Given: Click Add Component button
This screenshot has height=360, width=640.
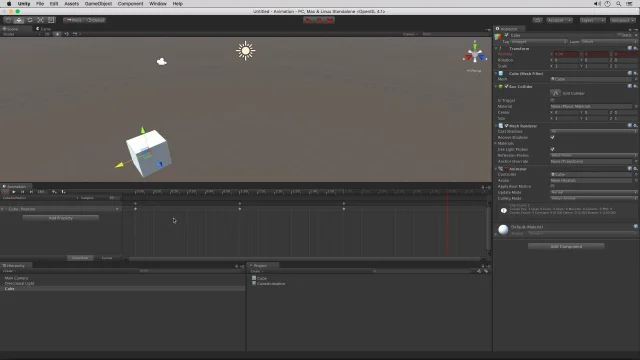Looking at the screenshot, I should coord(566,247).
